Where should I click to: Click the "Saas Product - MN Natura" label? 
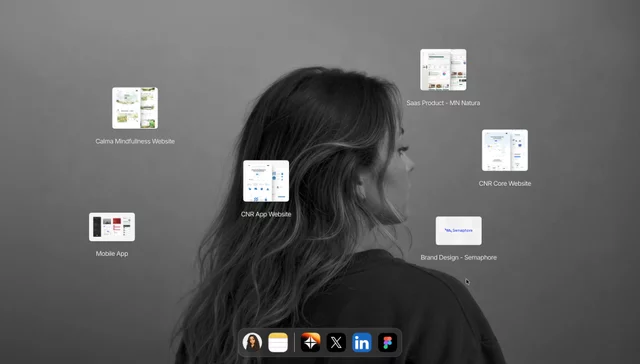pos(443,103)
